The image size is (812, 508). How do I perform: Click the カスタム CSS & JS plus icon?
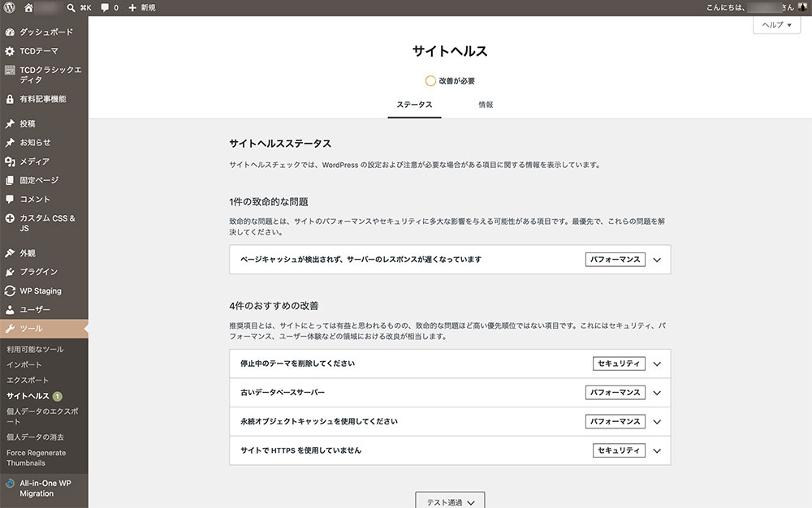pyautogui.click(x=10, y=218)
